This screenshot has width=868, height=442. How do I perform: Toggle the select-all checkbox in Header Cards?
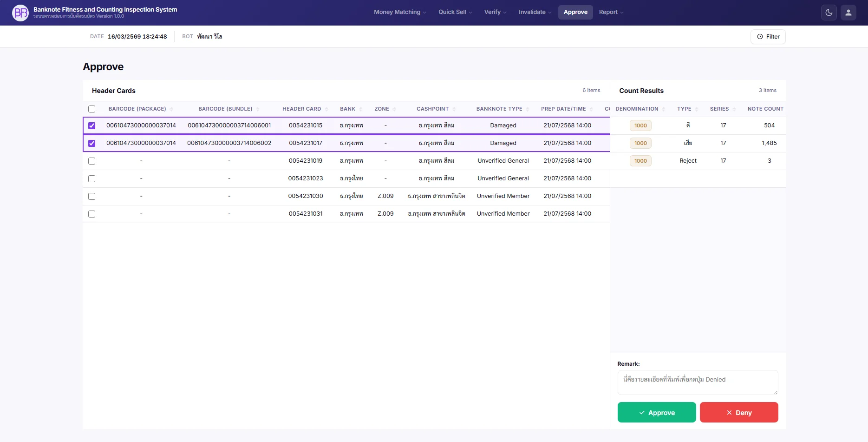click(x=91, y=109)
